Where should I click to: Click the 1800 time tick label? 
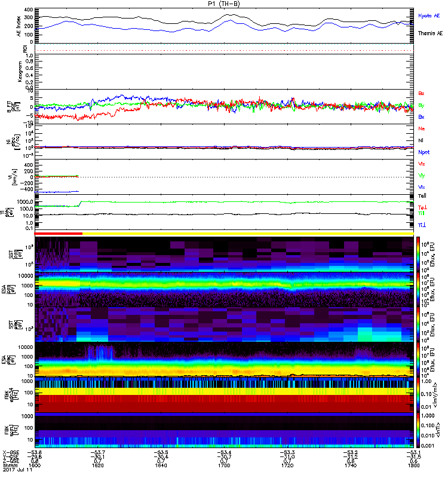click(x=413, y=465)
